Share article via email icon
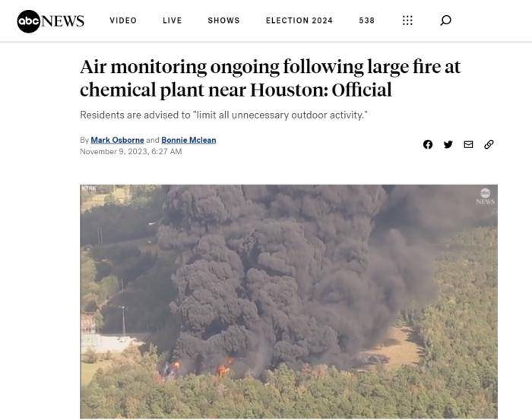The width and height of the screenshot is (532, 420). 468,145
